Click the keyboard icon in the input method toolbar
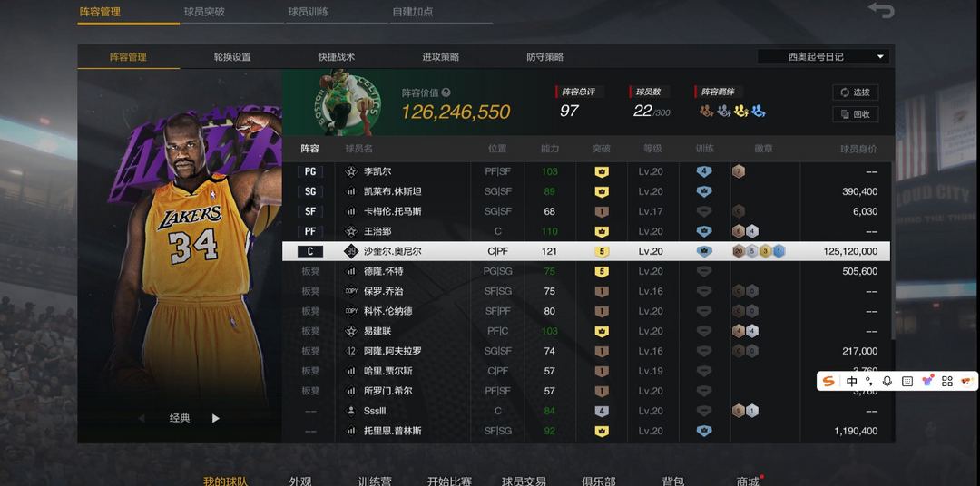The image size is (980, 486). pos(907,381)
